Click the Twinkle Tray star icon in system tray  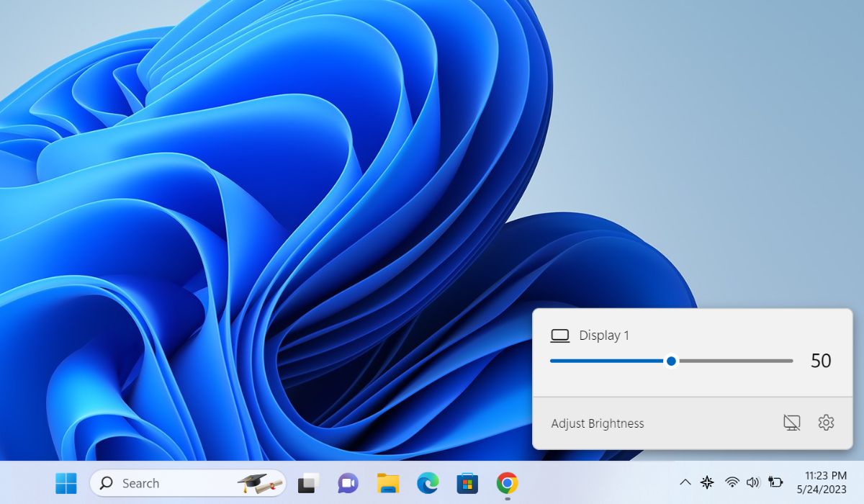coord(707,482)
